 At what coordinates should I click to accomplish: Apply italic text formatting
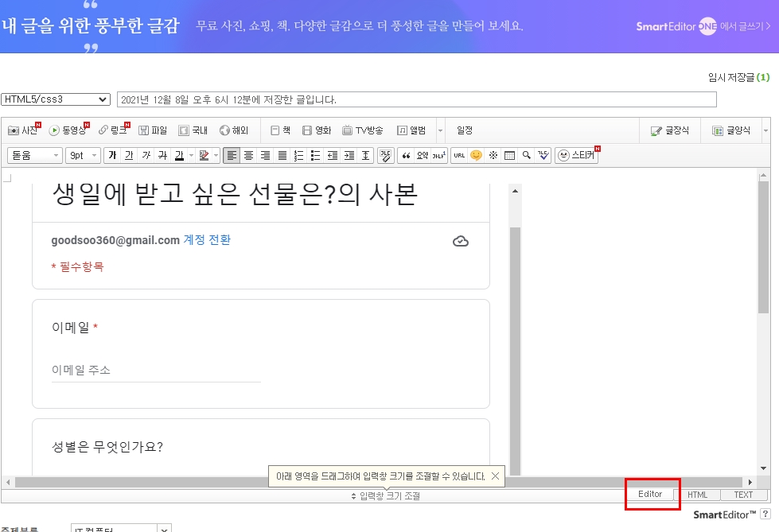point(146,156)
